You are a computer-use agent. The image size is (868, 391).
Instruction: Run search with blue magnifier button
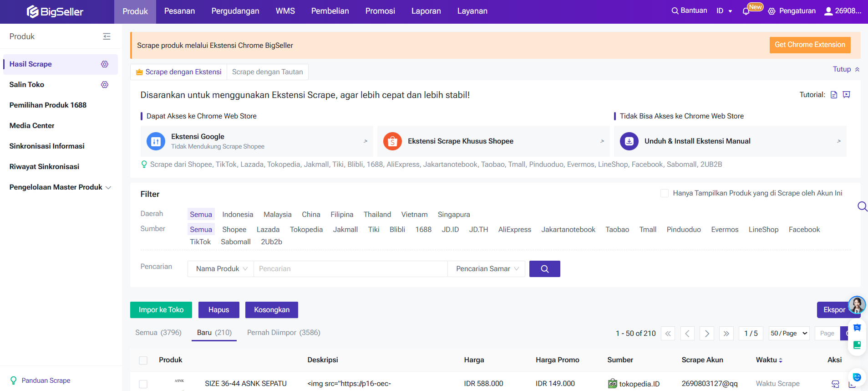pos(545,269)
